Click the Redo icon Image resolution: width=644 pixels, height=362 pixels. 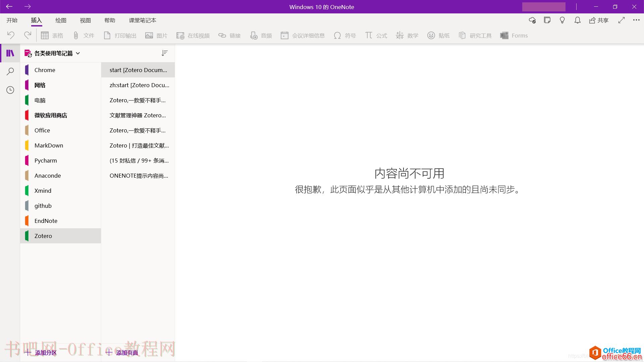28,35
